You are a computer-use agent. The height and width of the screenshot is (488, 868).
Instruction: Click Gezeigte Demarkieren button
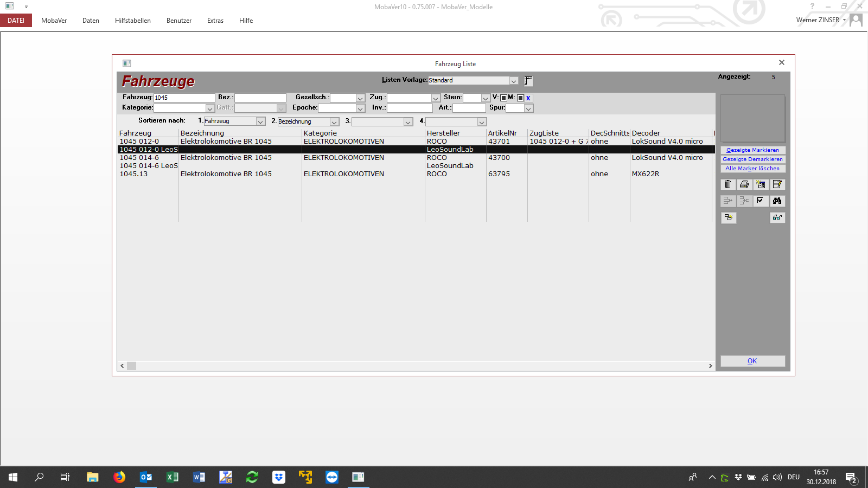tap(752, 159)
